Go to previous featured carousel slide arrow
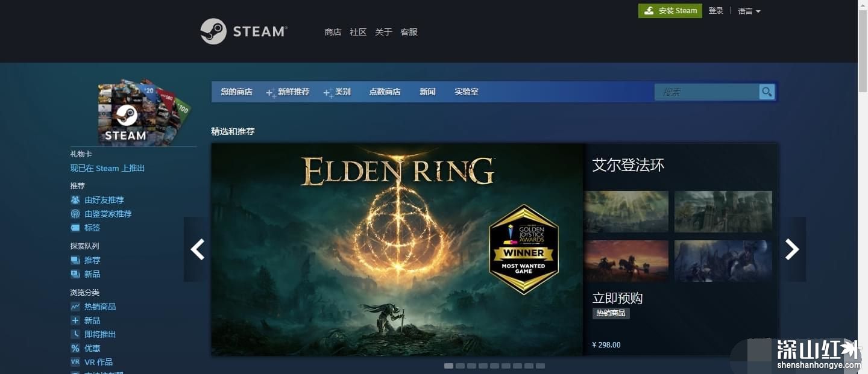Viewport: 868px width, 374px height. pos(198,249)
